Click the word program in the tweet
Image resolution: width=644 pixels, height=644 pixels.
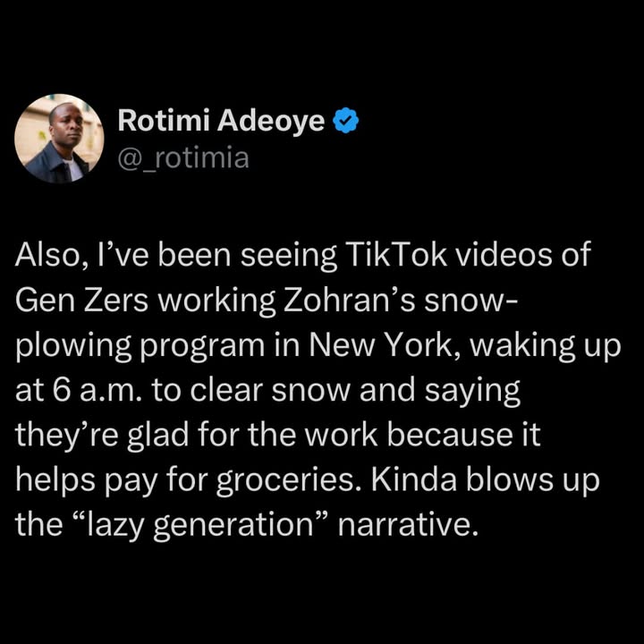pyautogui.click(x=203, y=347)
